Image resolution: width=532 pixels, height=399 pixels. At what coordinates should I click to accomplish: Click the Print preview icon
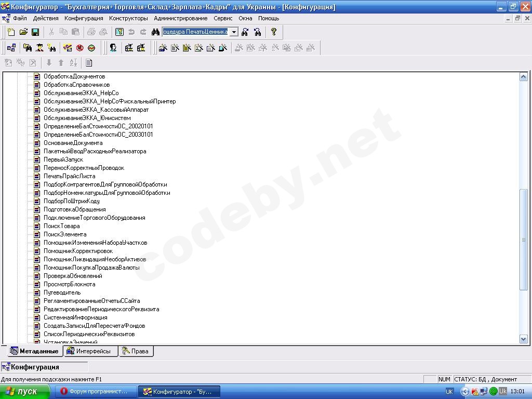pyautogui.click(x=103, y=32)
